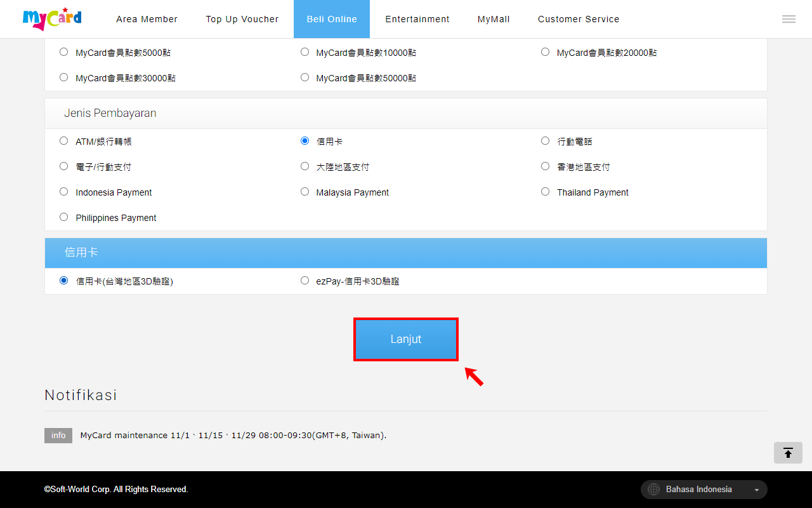The width and height of the screenshot is (812, 508).
Task: Click the globe language icon
Action: [x=653, y=490]
